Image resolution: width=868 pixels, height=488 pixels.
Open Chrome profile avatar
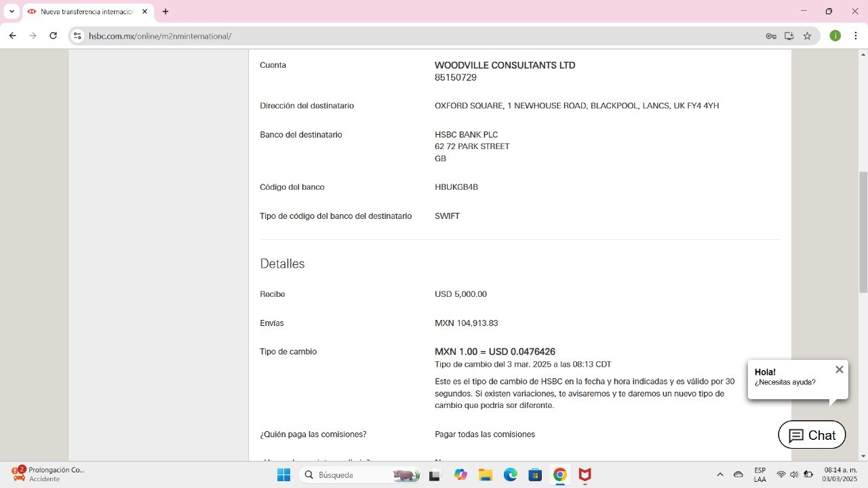point(835,36)
